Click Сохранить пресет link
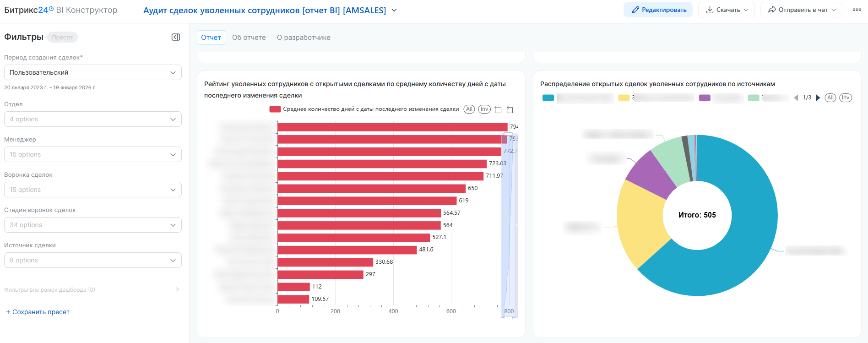Viewport: 868px width, 343px height. coord(38,312)
